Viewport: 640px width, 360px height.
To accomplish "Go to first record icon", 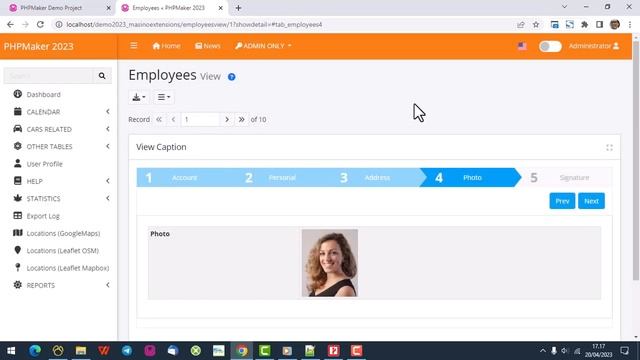I will pyautogui.click(x=159, y=119).
